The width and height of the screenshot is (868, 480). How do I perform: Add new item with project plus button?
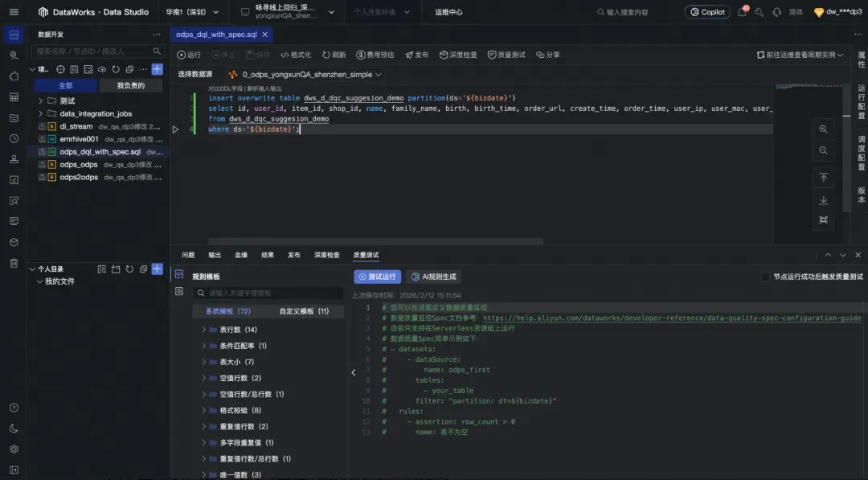click(x=158, y=69)
